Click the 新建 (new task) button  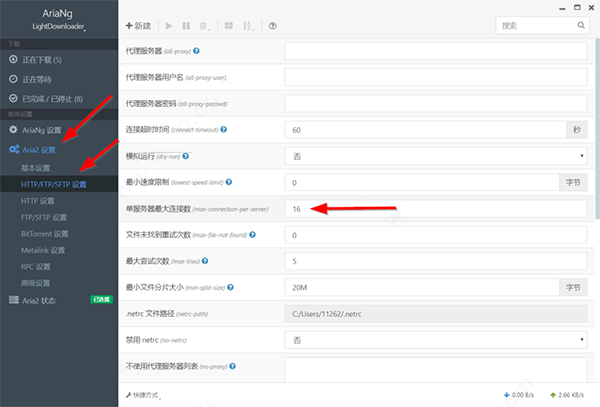[138, 26]
